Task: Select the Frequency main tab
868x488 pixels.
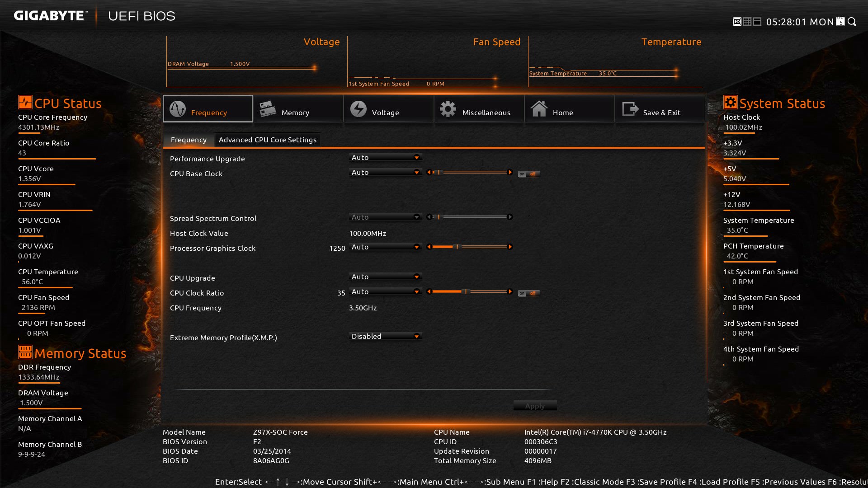Action: point(208,108)
